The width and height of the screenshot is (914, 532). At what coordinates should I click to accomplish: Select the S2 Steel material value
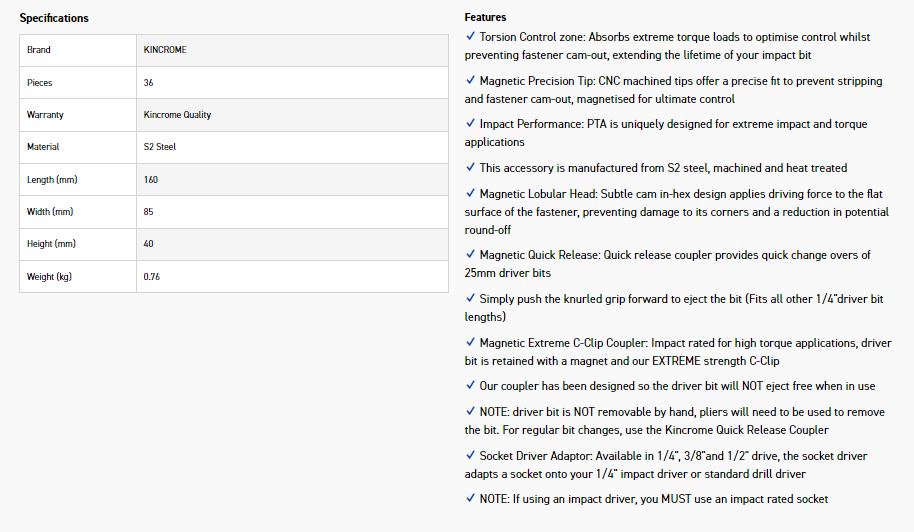[159, 147]
